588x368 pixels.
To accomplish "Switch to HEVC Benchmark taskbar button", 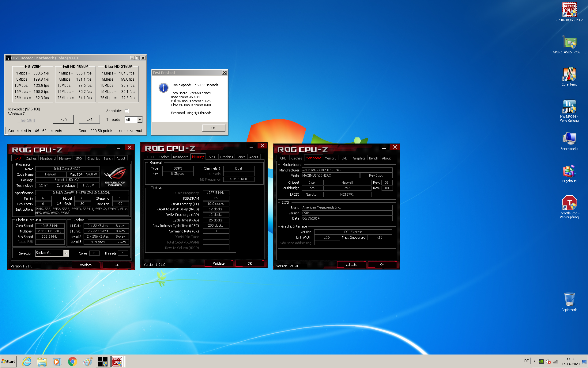I will (x=103, y=362).
